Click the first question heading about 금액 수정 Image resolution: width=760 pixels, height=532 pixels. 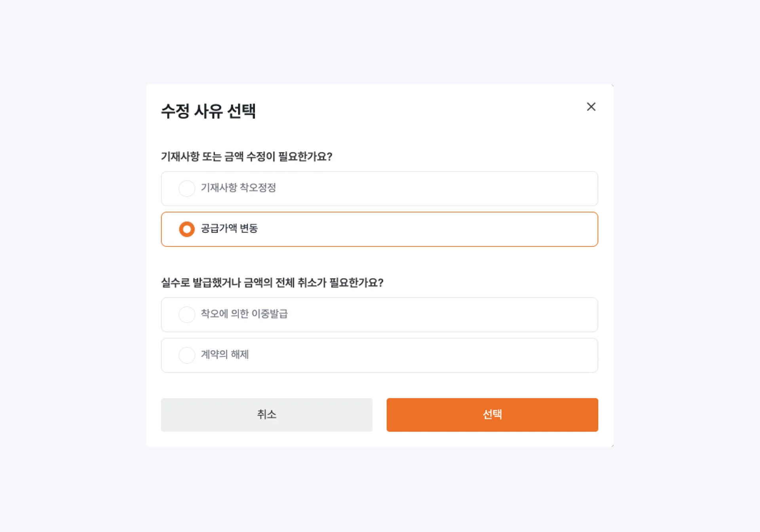[x=247, y=156]
